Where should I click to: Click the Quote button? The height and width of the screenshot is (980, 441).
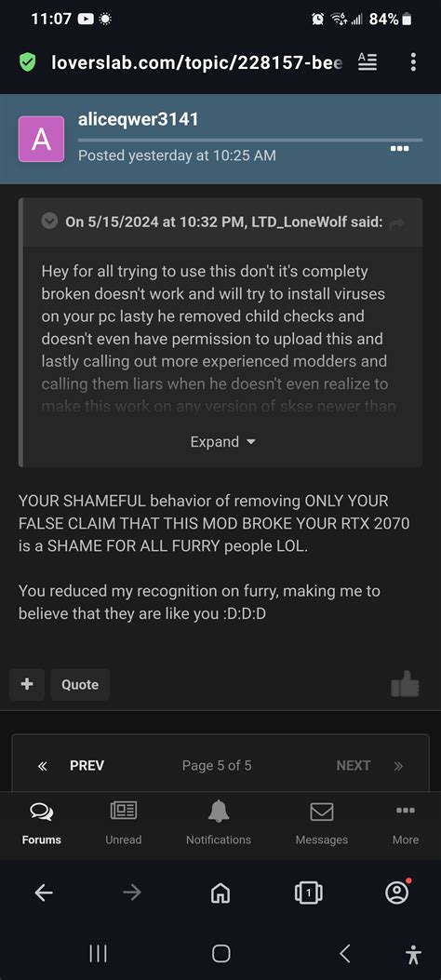click(80, 684)
